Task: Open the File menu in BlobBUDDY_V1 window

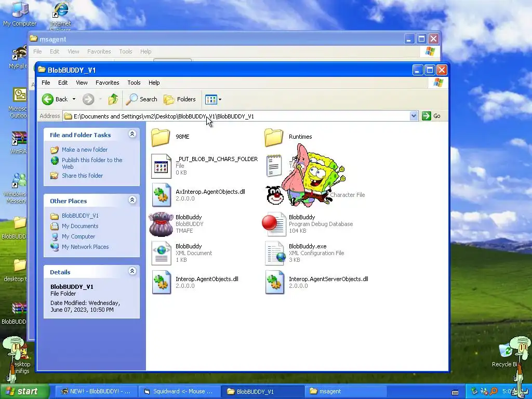Action: point(46,83)
